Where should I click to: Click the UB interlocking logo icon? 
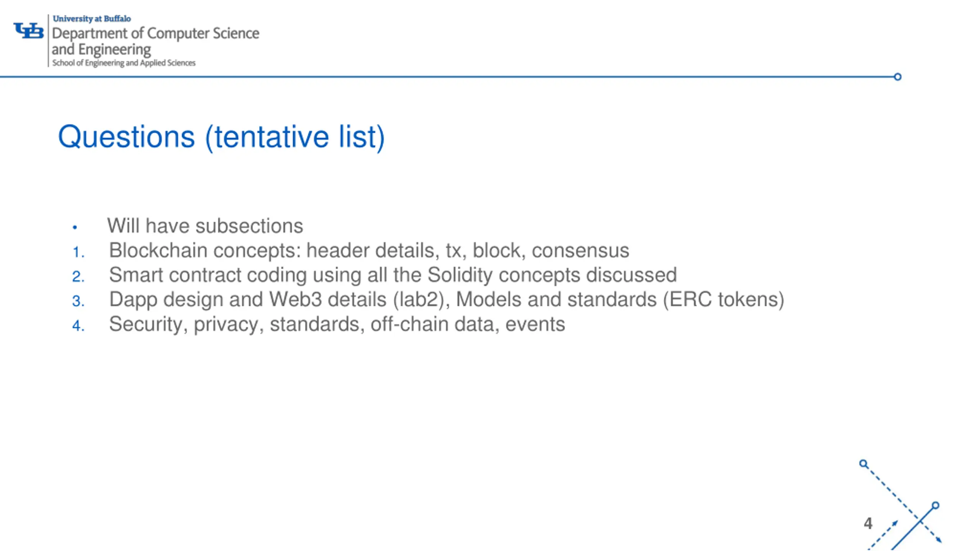[29, 31]
